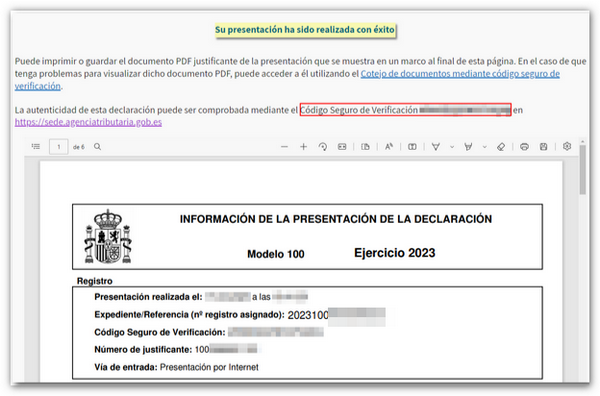Fit page to width
Image resolution: width=600 pixels, height=396 pixels.
pyautogui.click(x=342, y=147)
